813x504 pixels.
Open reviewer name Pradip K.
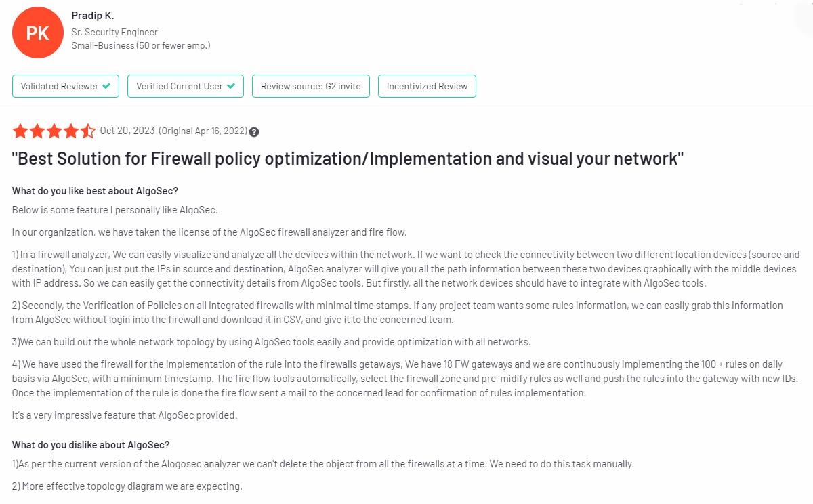coord(93,16)
